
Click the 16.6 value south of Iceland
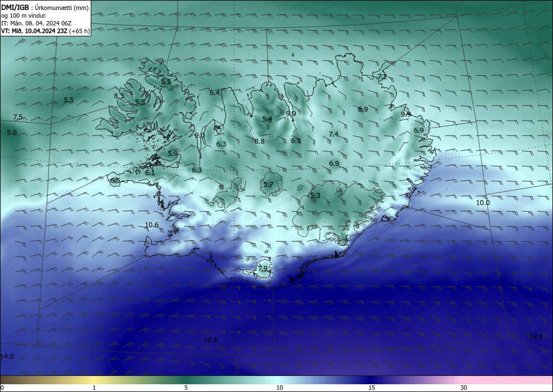pyautogui.click(x=211, y=340)
